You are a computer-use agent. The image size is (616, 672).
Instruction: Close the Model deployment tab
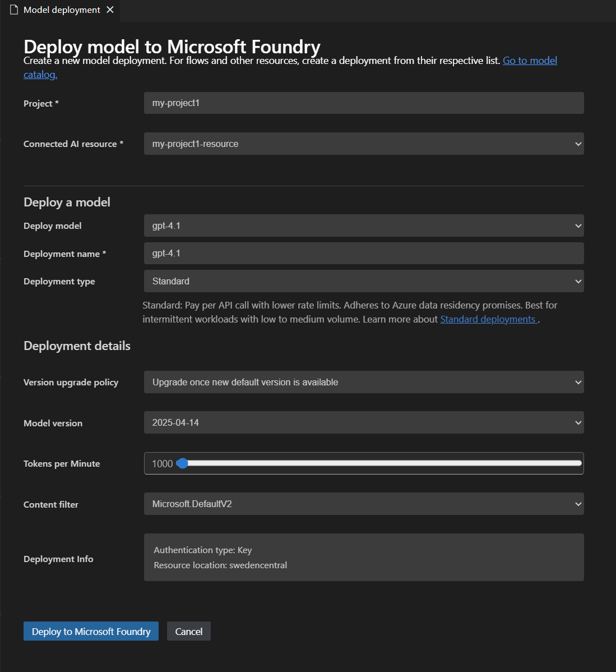point(110,10)
